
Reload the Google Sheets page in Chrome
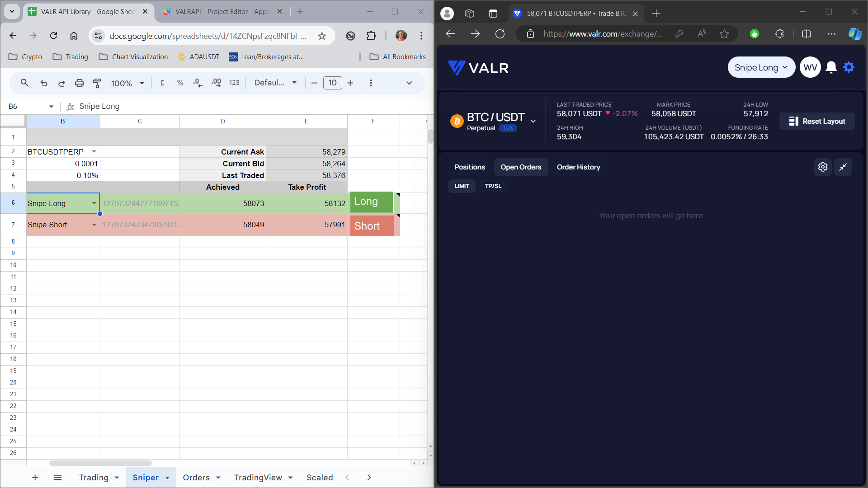(x=53, y=36)
